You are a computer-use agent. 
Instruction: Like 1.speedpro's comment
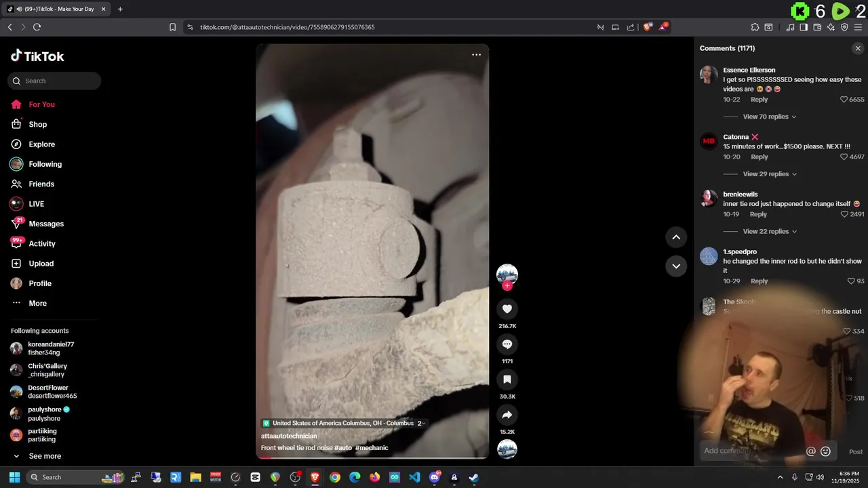coord(851,281)
